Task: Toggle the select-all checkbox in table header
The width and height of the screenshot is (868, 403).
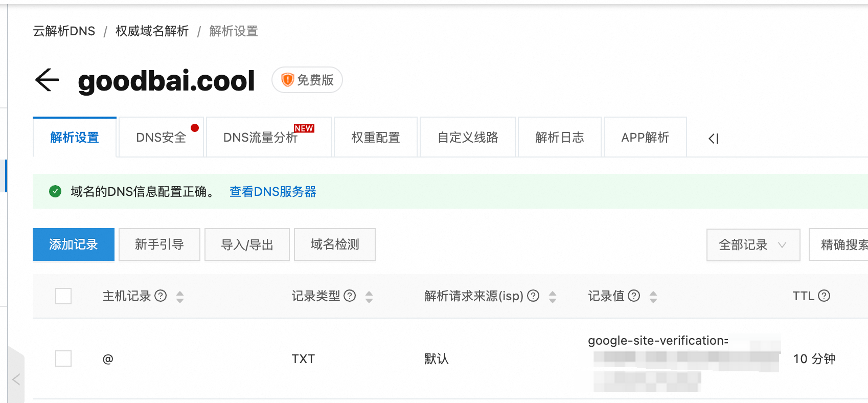Action: [63, 296]
